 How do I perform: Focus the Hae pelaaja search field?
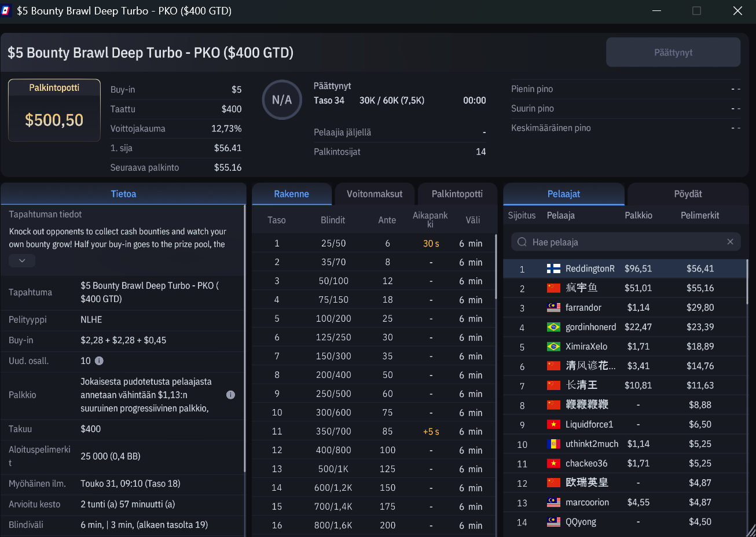click(626, 242)
